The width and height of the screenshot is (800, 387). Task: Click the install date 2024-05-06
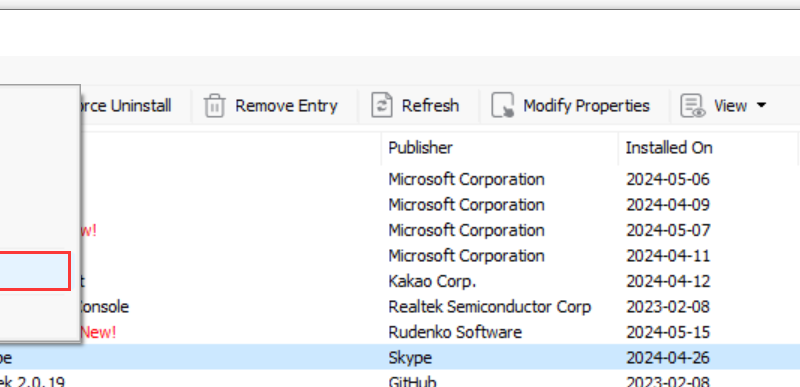(x=668, y=179)
